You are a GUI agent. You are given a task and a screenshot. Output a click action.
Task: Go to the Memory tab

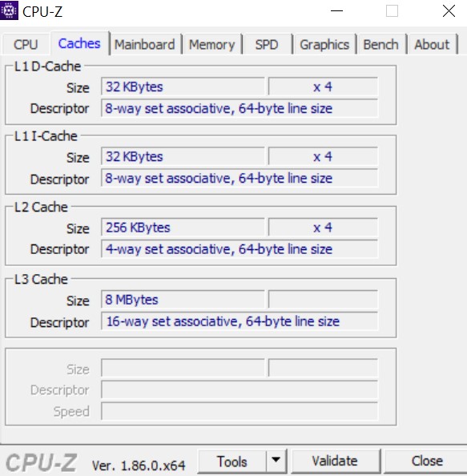point(212,45)
